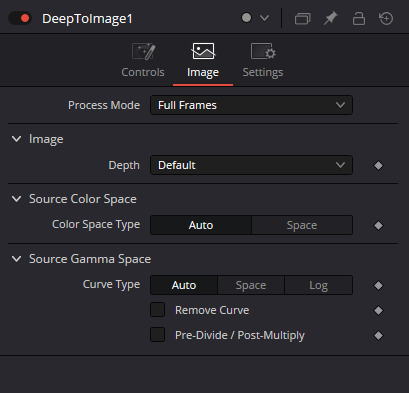The width and height of the screenshot is (409, 393).
Task: Toggle the DeepToImage1 node enable switch
Action: click(20, 18)
